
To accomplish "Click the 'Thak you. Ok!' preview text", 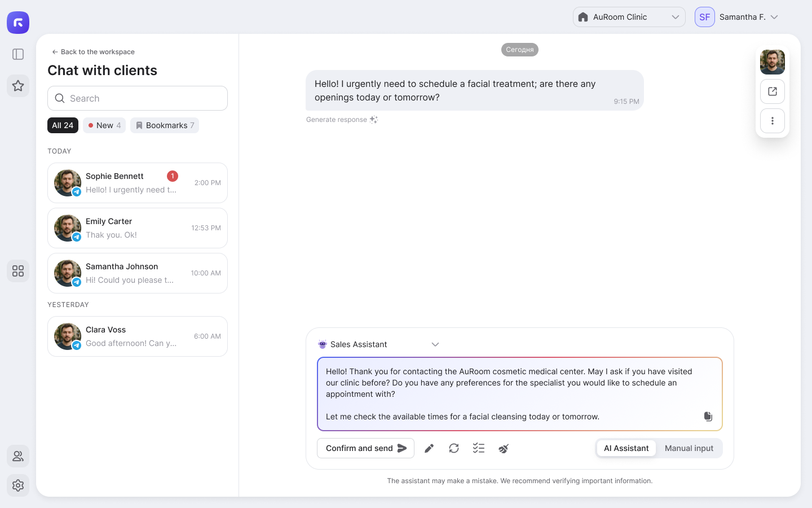I will (x=111, y=235).
